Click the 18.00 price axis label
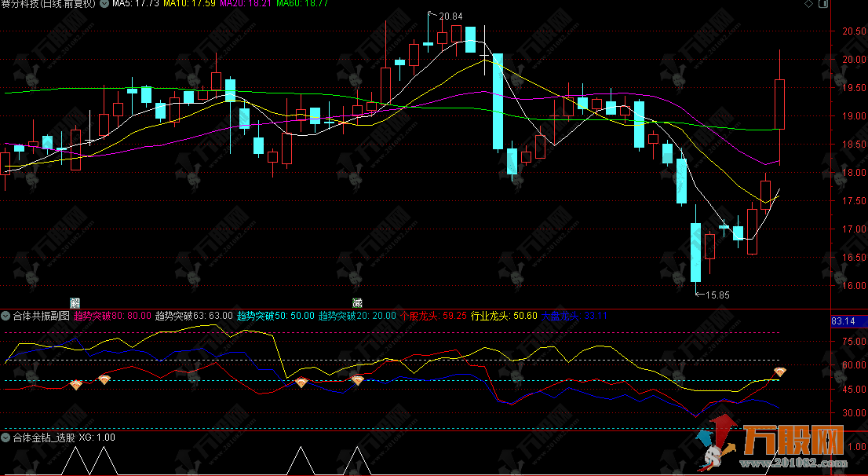 tap(854, 172)
